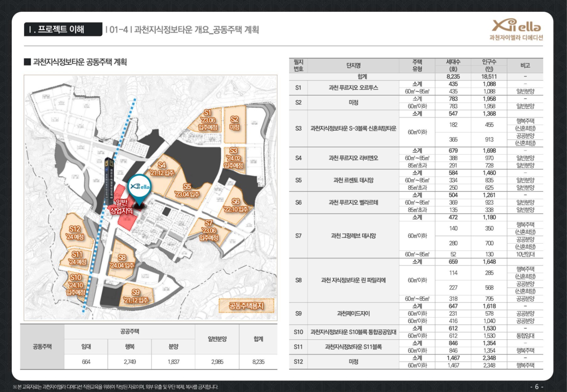Select map parcel label S2 미정
The height and width of the screenshot is (392, 567).
click(x=235, y=123)
